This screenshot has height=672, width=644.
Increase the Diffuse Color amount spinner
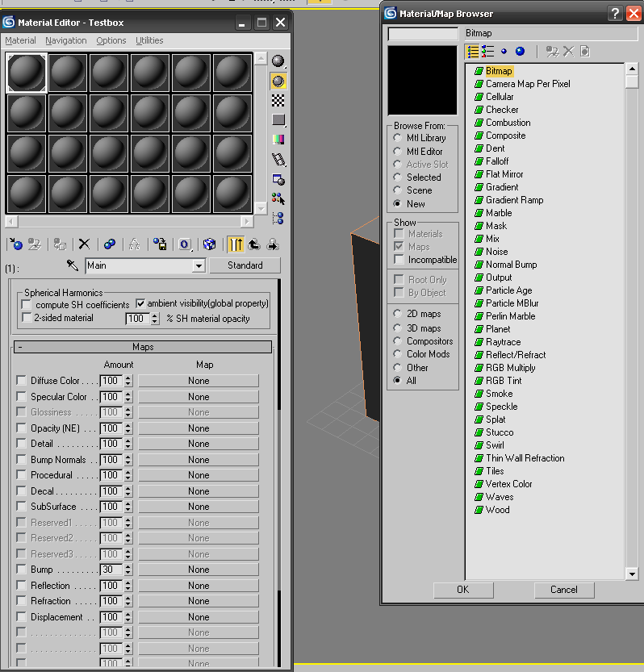[x=128, y=378]
